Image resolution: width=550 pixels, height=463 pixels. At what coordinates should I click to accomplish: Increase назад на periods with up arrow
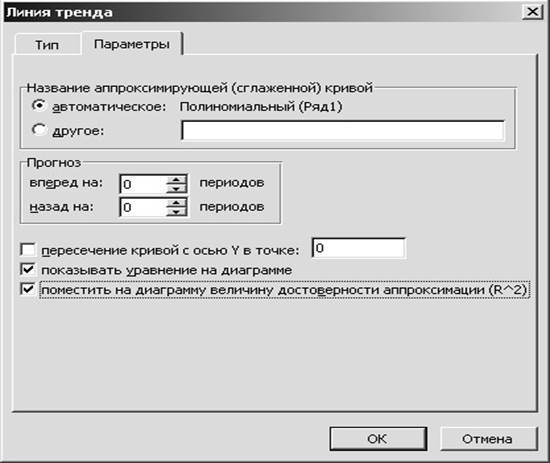[x=176, y=203]
